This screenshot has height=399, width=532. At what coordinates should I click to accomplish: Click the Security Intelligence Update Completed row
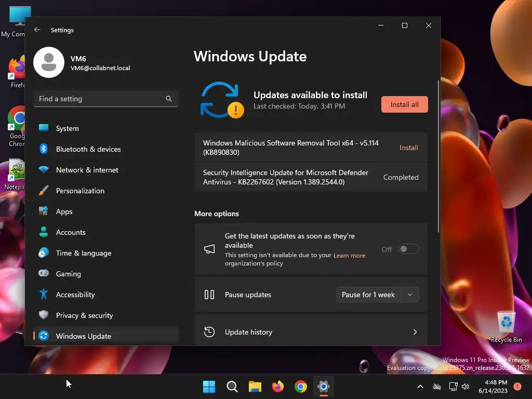311,177
